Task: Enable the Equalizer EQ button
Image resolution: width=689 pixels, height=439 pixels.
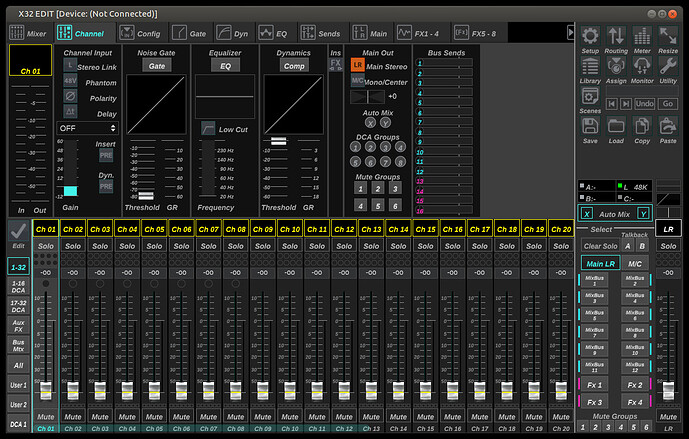Action: click(225, 66)
